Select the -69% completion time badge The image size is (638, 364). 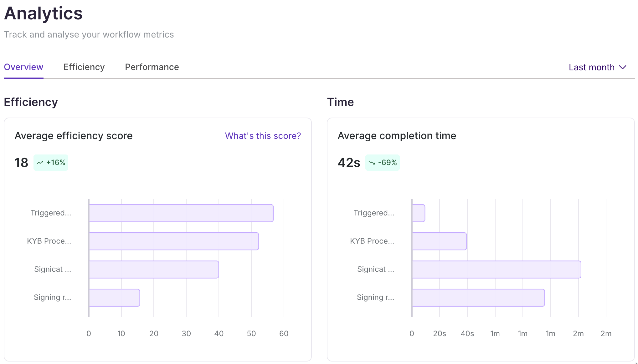(x=382, y=162)
